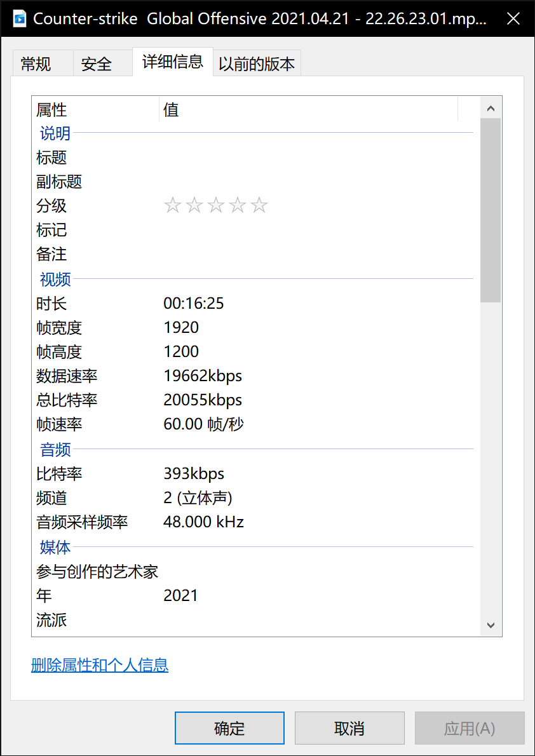Screen dimensions: 535x756
Task: Select the 年 value 2021
Action: 181,596
